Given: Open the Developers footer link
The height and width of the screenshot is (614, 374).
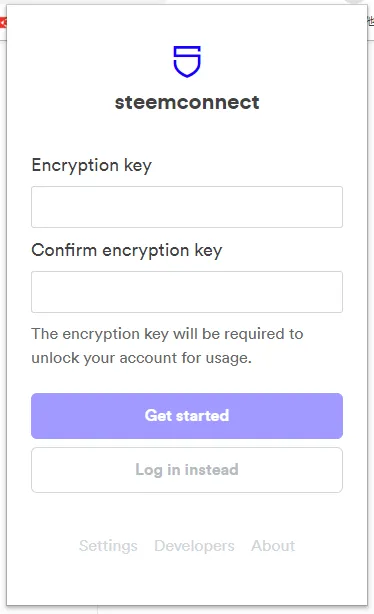Looking at the screenshot, I should tap(194, 546).
